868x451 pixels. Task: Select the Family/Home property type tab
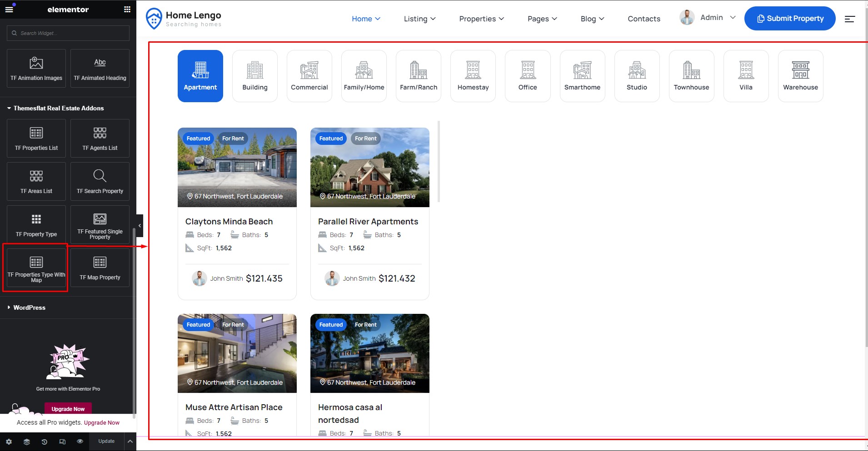click(x=364, y=76)
